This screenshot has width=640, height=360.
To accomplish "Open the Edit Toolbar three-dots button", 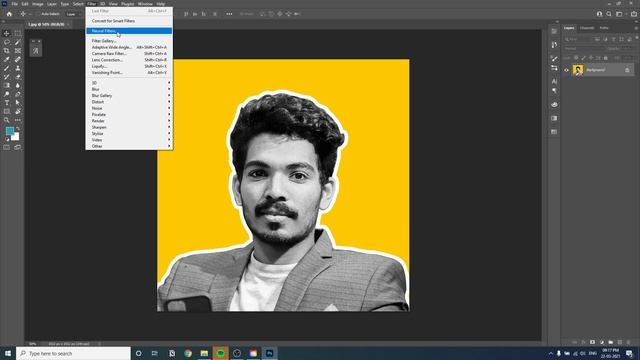I will click(x=18, y=120).
